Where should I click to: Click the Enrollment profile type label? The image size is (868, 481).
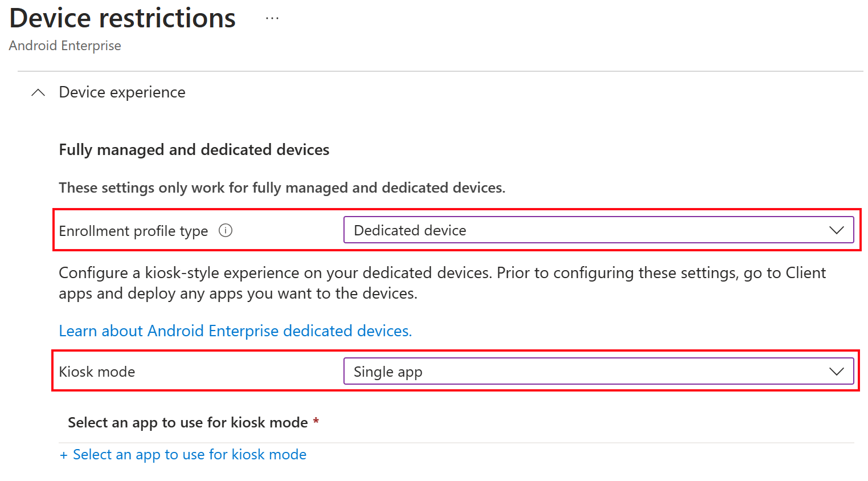tap(133, 231)
